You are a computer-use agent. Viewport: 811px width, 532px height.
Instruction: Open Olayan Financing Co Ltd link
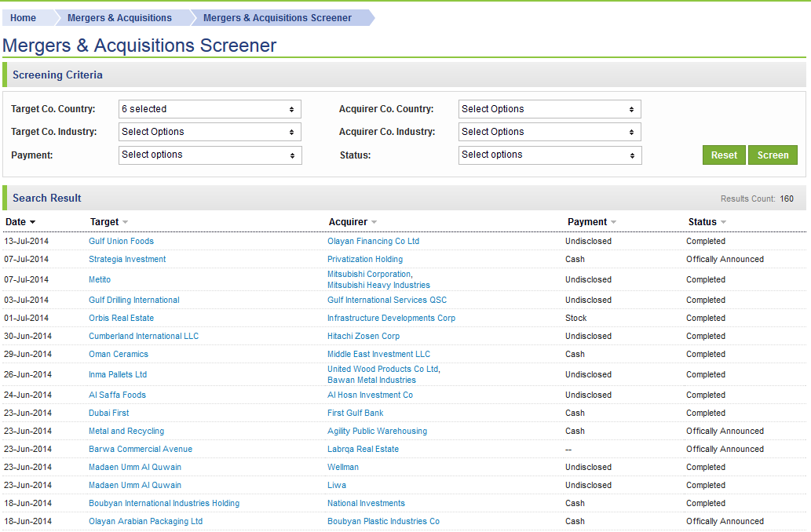[373, 241]
